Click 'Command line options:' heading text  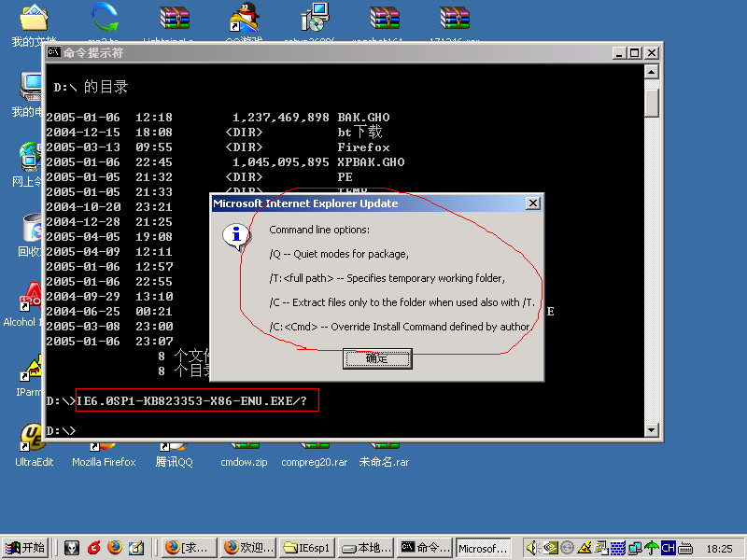[319, 230]
